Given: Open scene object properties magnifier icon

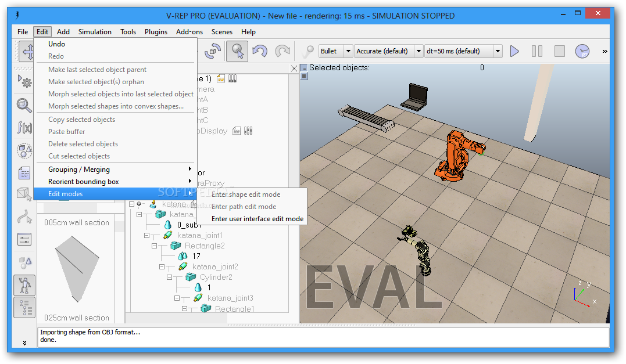Looking at the screenshot, I should [x=24, y=106].
